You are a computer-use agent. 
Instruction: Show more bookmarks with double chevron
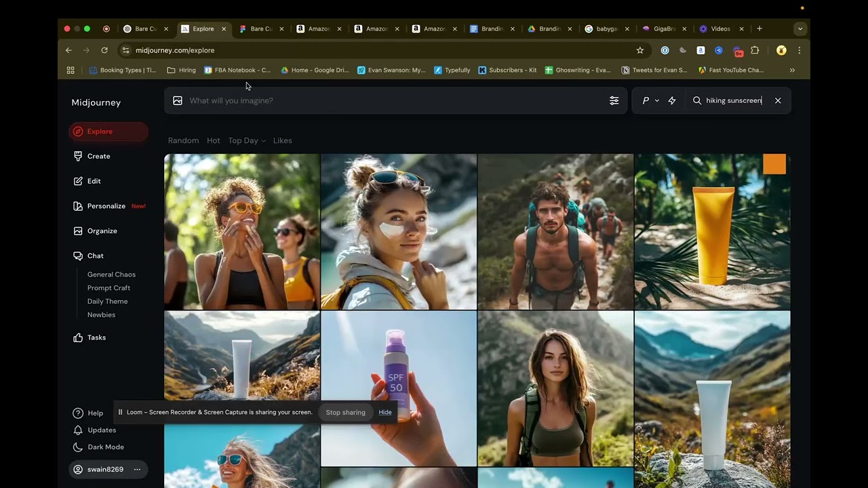coord(792,70)
